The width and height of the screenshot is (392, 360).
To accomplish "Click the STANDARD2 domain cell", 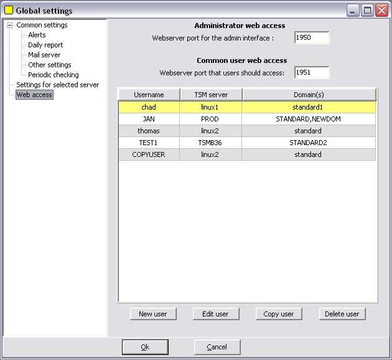I will pyautogui.click(x=309, y=143).
